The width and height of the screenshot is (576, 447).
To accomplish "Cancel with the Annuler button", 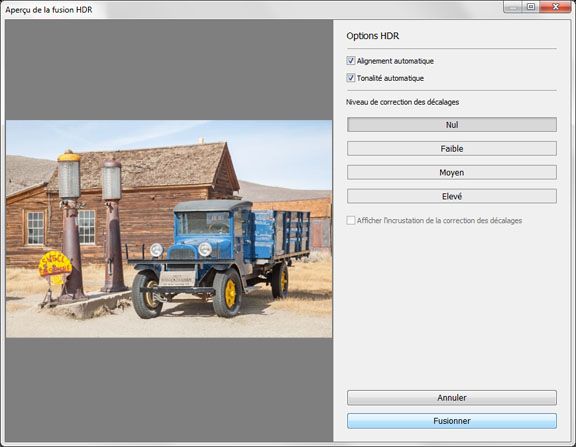I will pyautogui.click(x=451, y=398).
